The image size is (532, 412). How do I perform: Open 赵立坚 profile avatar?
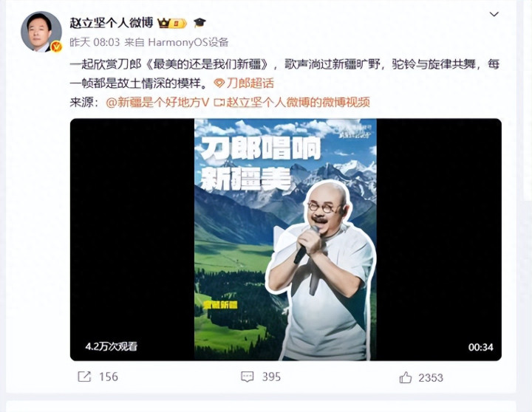41,32
